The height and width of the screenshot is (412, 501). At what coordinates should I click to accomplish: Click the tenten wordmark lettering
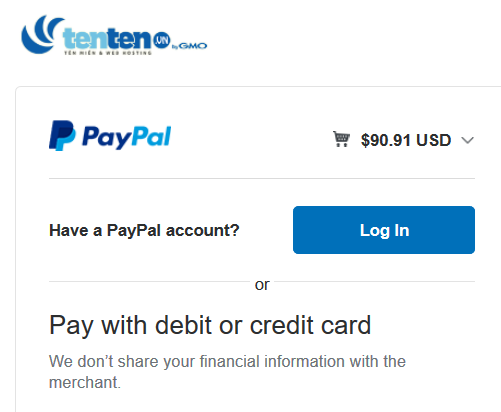tap(107, 39)
